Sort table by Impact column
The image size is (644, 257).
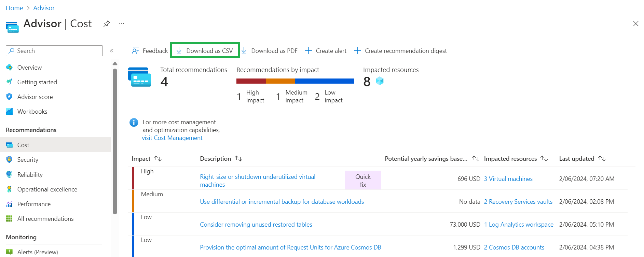[158, 159]
